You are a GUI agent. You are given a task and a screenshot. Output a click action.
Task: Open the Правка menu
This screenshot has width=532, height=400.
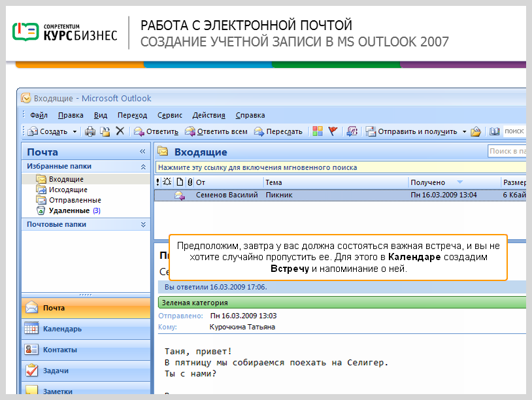(x=71, y=115)
